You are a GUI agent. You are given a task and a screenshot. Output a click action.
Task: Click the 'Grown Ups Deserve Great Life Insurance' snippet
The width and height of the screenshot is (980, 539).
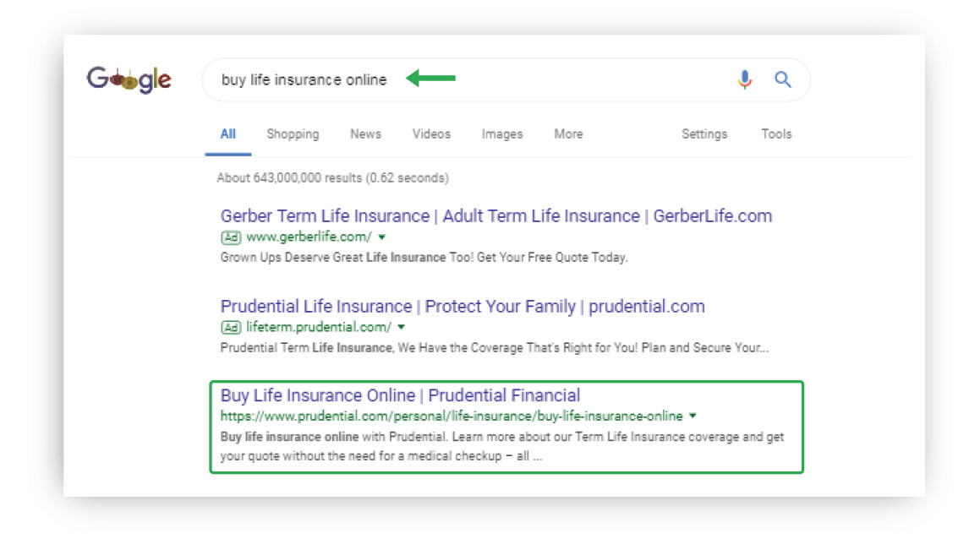(x=424, y=258)
